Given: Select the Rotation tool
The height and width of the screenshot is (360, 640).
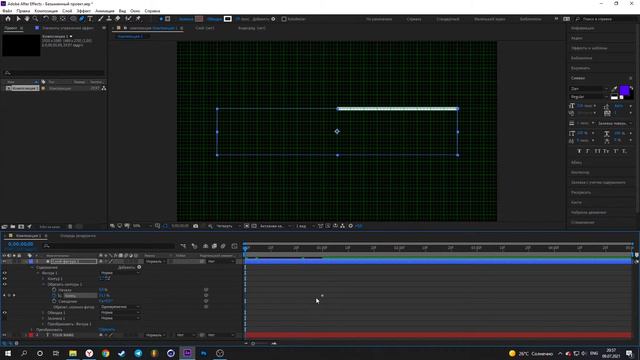Looking at the screenshot, I should point(46,19).
